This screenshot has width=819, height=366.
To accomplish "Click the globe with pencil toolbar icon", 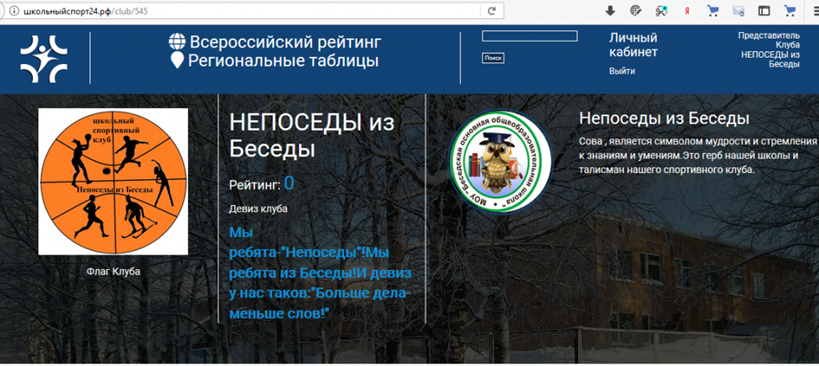I will 636,10.
